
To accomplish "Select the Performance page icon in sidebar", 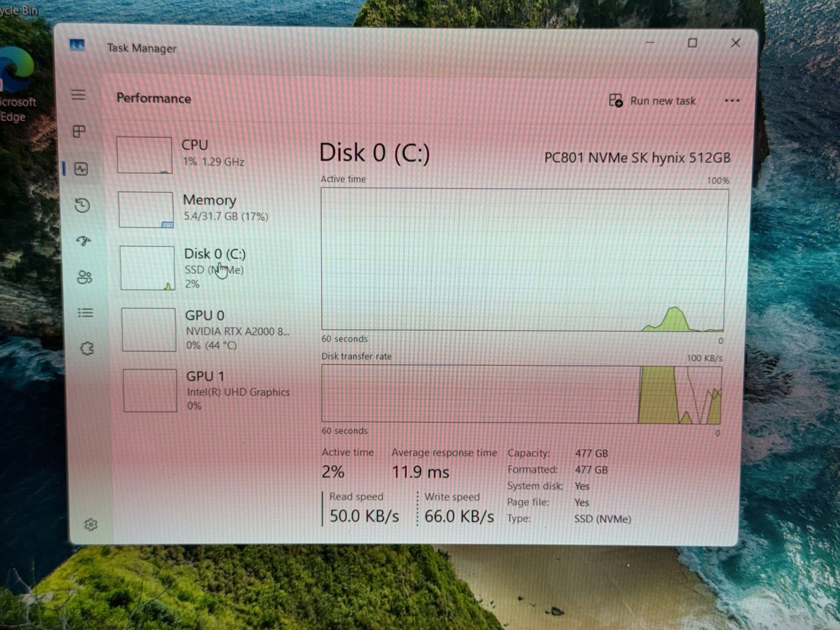I will [81, 169].
